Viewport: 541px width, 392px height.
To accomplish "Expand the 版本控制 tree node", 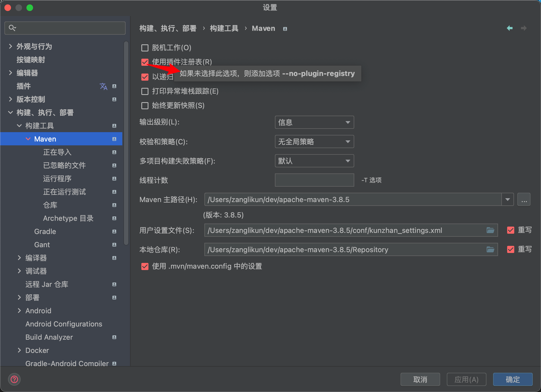I will click(x=10, y=99).
